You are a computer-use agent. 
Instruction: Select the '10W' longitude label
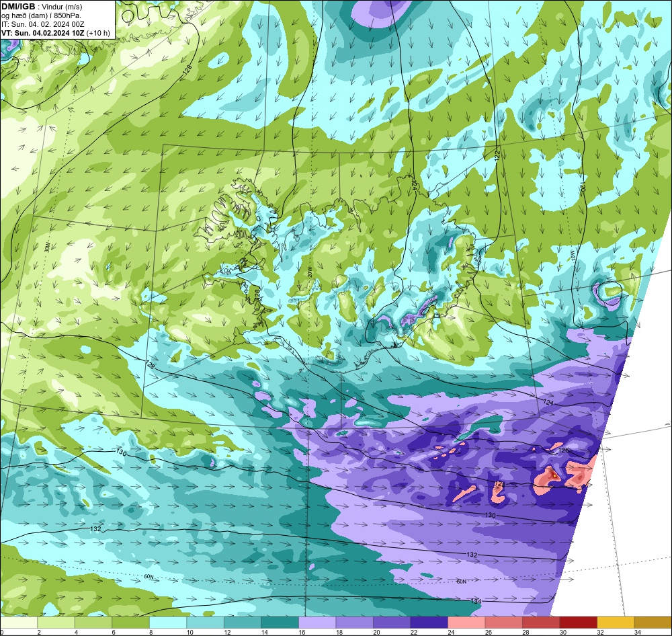[x=573, y=256]
